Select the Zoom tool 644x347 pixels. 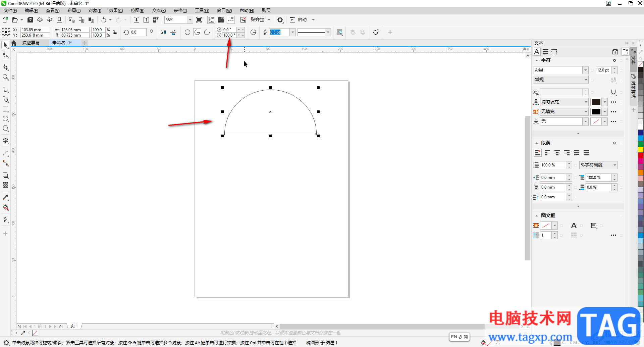coord(5,77)
